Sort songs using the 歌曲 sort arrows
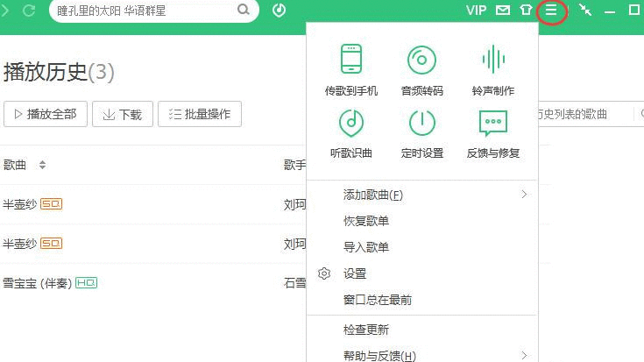Viewport: 644px width, 362px height. click(42, 165)
